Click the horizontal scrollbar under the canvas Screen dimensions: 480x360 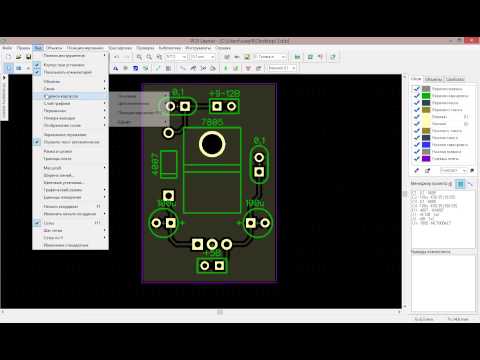tap(201, 312)
